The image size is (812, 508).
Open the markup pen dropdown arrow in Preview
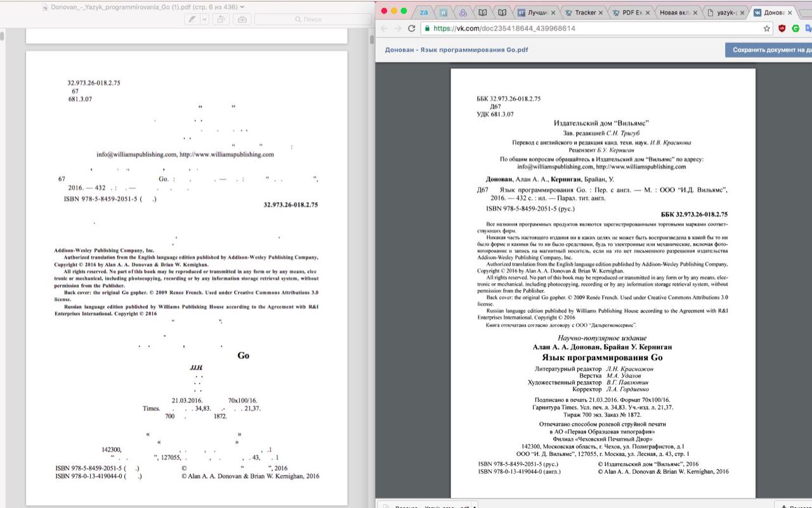[x=204, y=19]
